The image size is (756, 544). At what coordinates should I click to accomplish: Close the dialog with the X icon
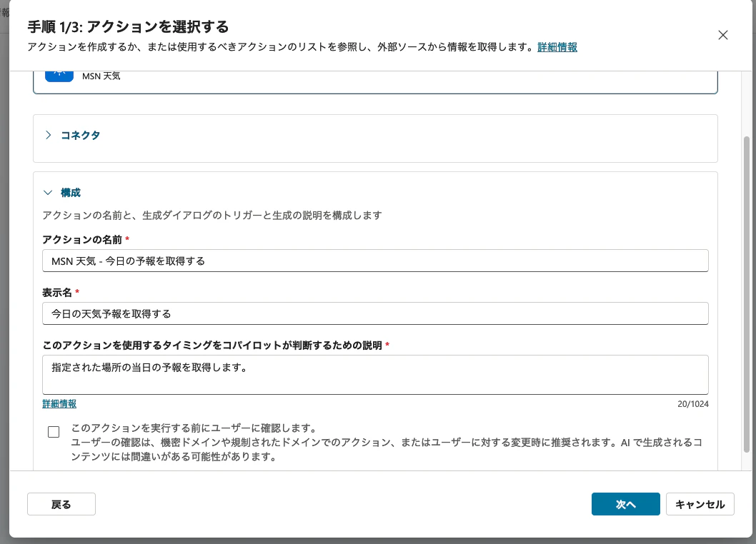722,35
